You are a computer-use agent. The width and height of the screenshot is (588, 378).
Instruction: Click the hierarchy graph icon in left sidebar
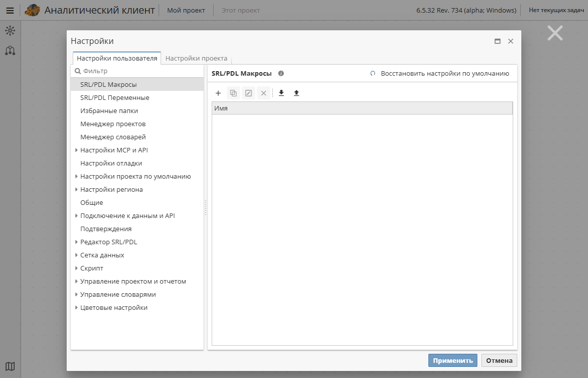coord(10,50)
